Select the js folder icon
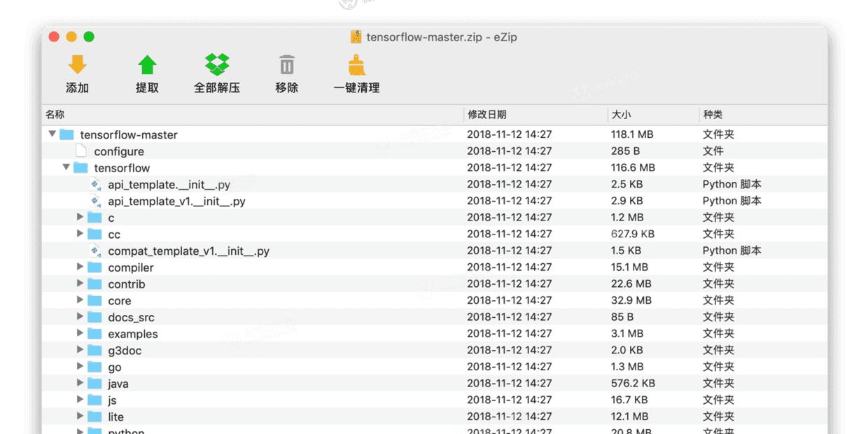The height and width of the screenshot is (434, 868). tap(94, 400)
